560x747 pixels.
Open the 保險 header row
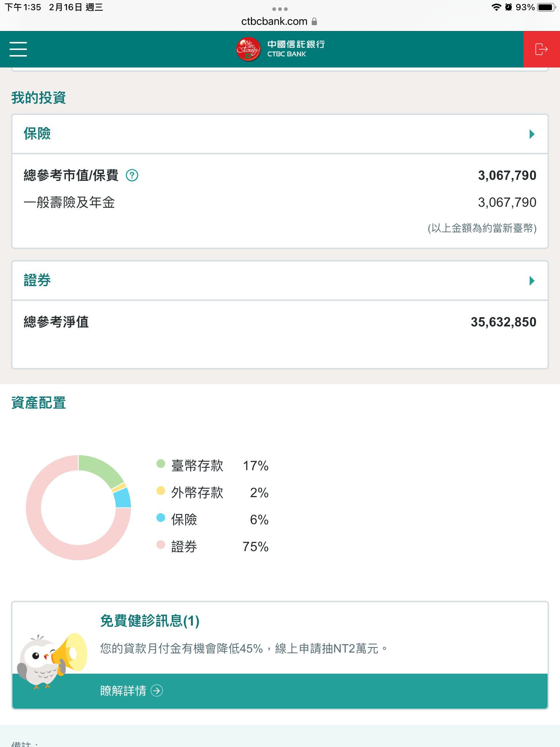(x=280, y=134)
